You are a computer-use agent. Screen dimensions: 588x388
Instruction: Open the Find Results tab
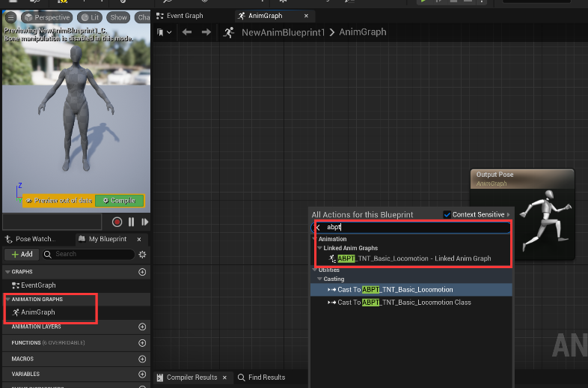coord(261,378)
